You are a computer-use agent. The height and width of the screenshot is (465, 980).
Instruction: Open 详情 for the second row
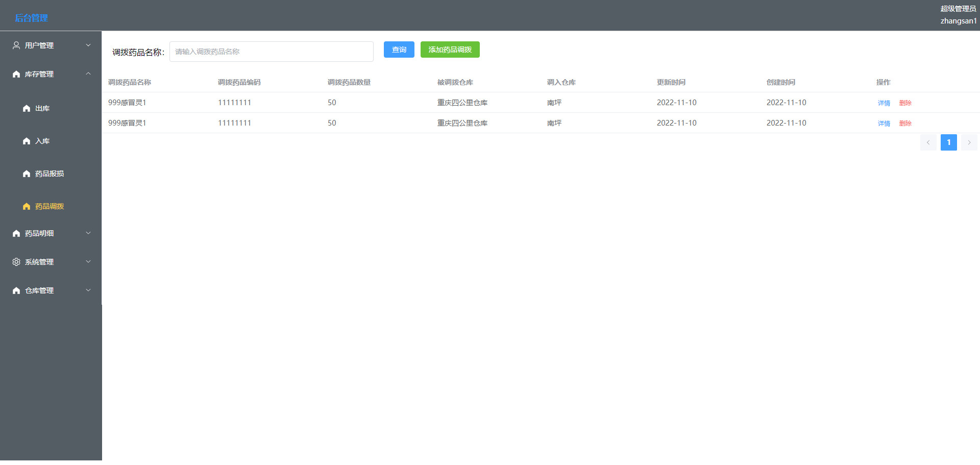[x=884, y=124]
